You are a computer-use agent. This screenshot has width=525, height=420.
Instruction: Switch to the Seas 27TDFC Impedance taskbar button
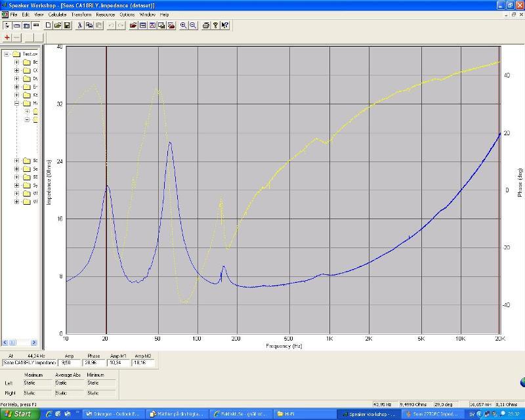(433, 414)
